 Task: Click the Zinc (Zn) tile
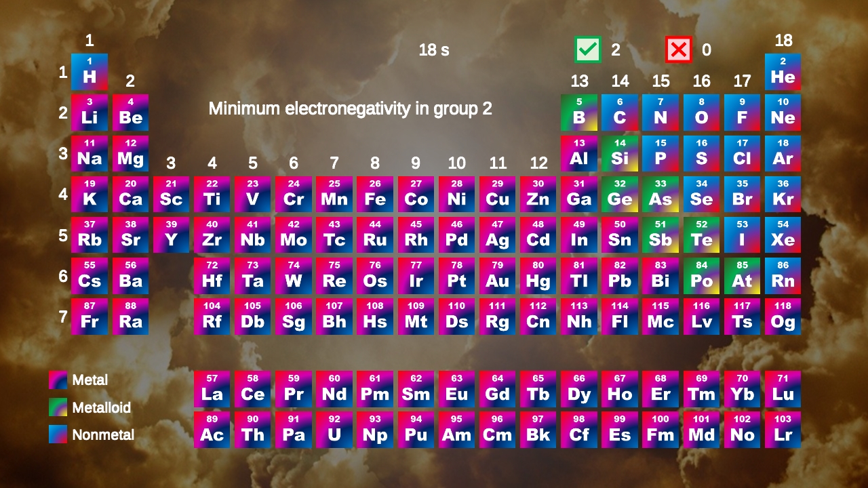point(538,195)
